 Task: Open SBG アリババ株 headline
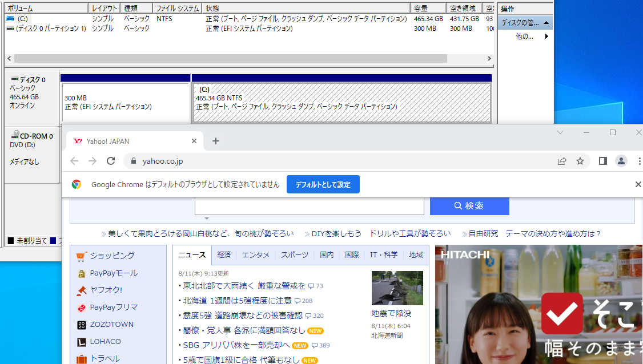(x=236, y=346)
